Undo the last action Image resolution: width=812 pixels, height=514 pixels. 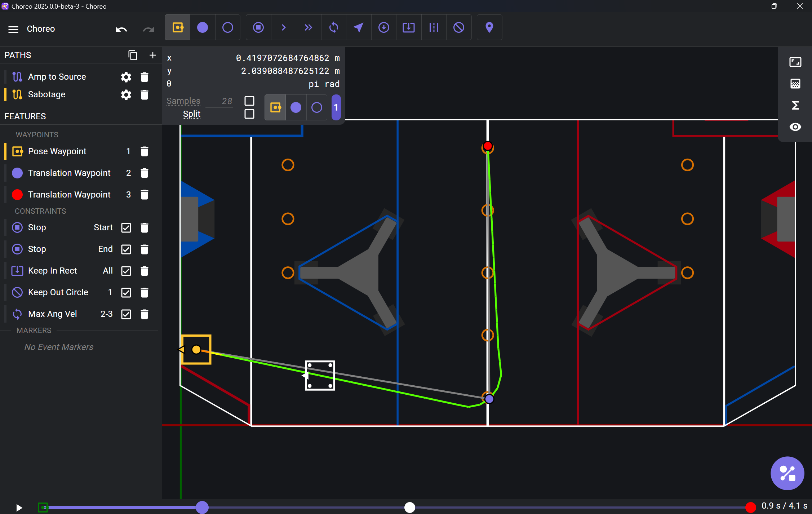point(121,29)
